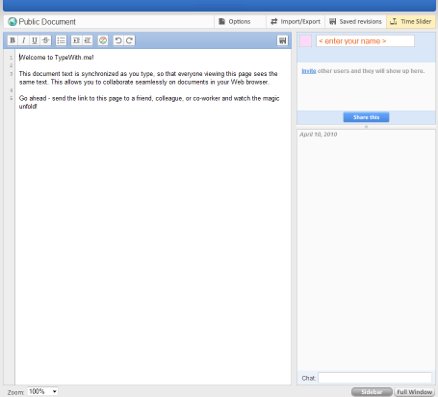Save revision with toolbar disk icon
This screenshot has height=397, width=438.
(x=283, y=40)
